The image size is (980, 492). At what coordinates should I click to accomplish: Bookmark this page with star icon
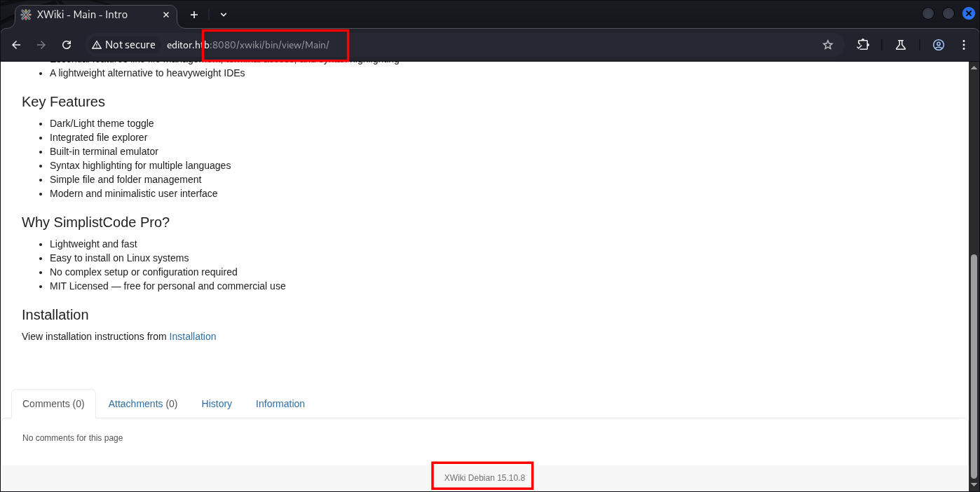coord(828,45)
